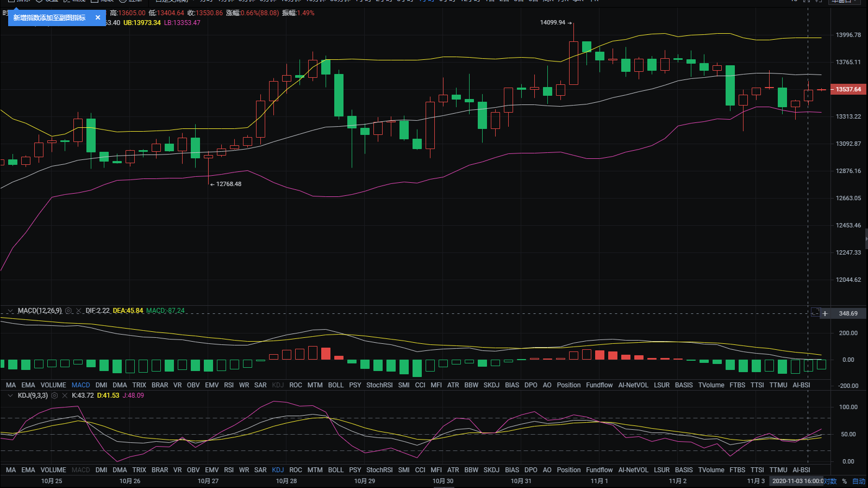Screen dimensions: 868x488
Task: Switch MACD pane to BASIS indicator
Action: [x=684, y=385]
